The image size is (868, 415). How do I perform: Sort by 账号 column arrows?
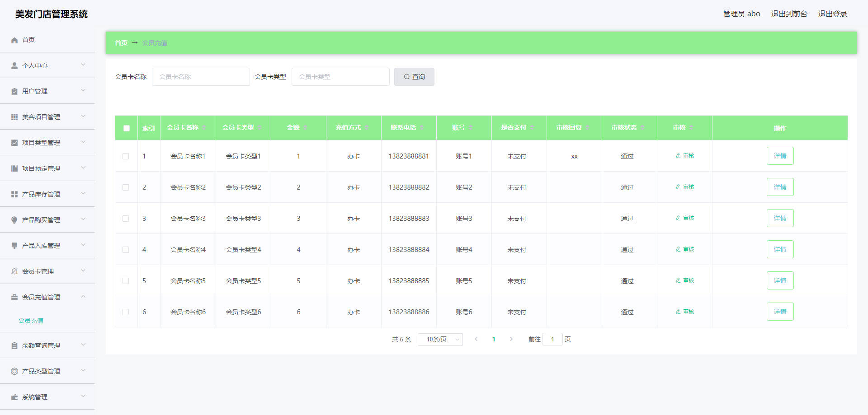tap(471, 128)
